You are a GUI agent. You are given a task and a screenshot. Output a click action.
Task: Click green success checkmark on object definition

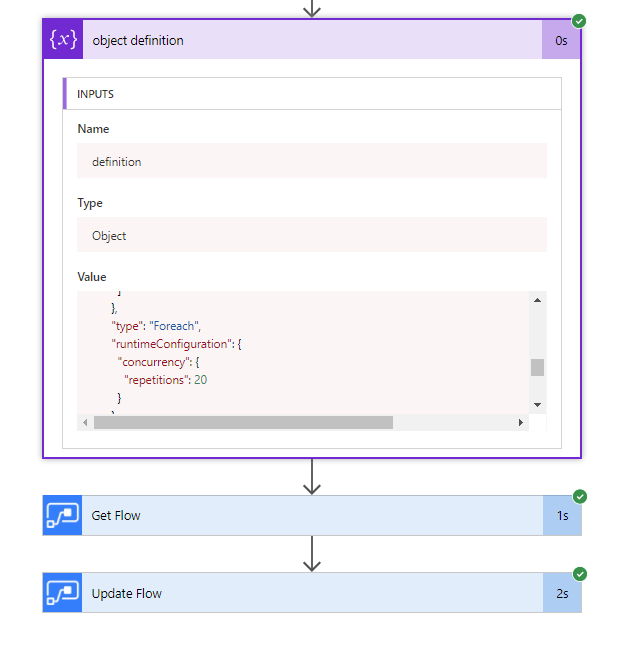tap(580, 21)
